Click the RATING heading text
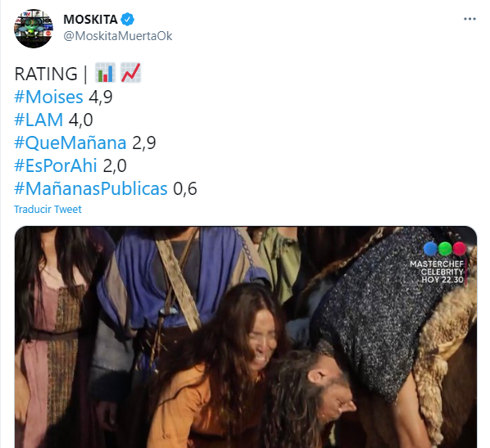The height and width of the screenshot is (448, 490). (x=46, y=74)
